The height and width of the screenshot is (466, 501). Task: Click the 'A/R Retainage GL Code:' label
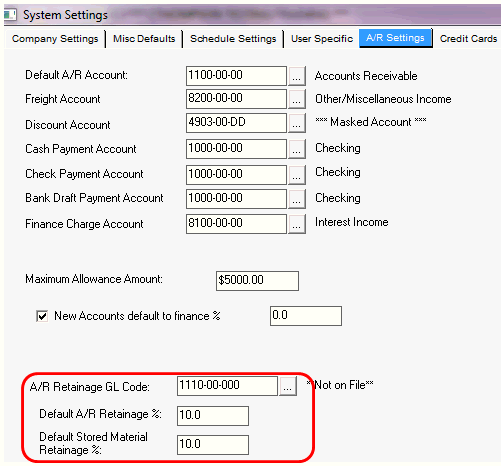90,387
